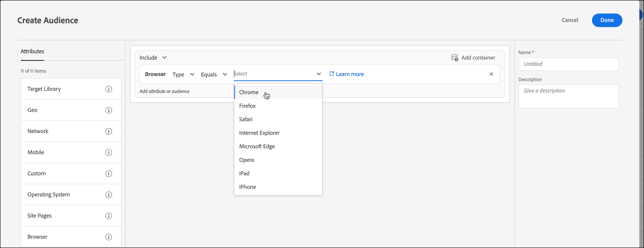Click info icon beside Geo attribute

[108, 110]
